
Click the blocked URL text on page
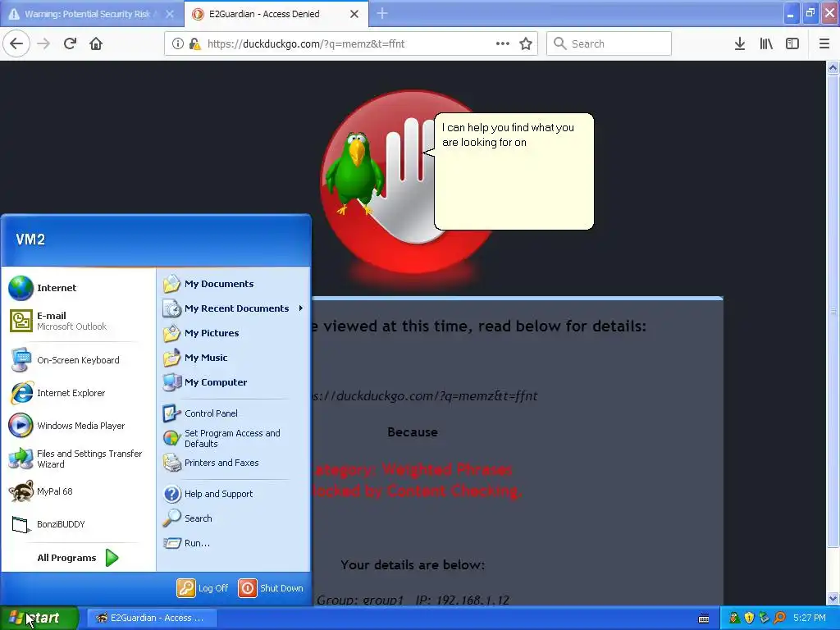425,396
